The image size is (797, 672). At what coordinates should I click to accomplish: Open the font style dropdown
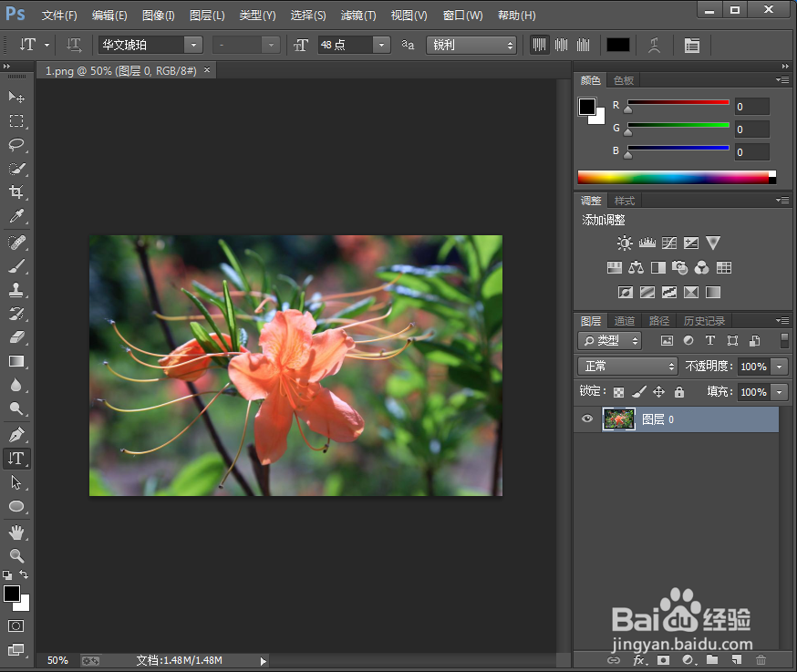(272, 45)
